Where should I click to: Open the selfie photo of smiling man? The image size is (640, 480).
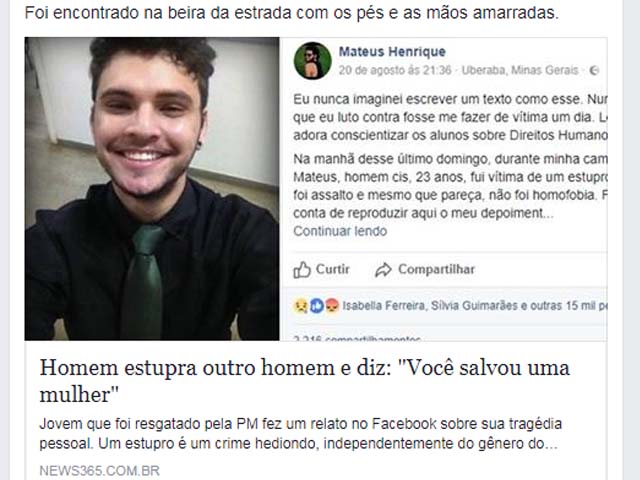pyautogui.click(x=152, y=189)
